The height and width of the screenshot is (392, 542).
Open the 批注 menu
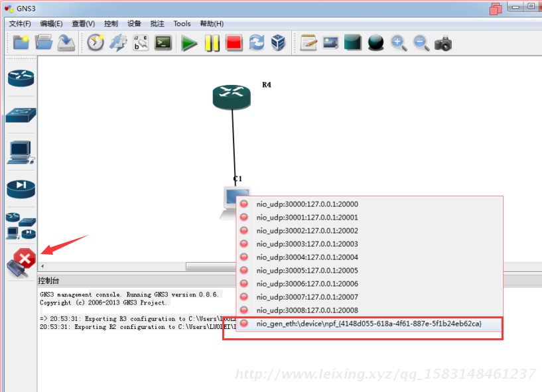(x=157, y=23)
